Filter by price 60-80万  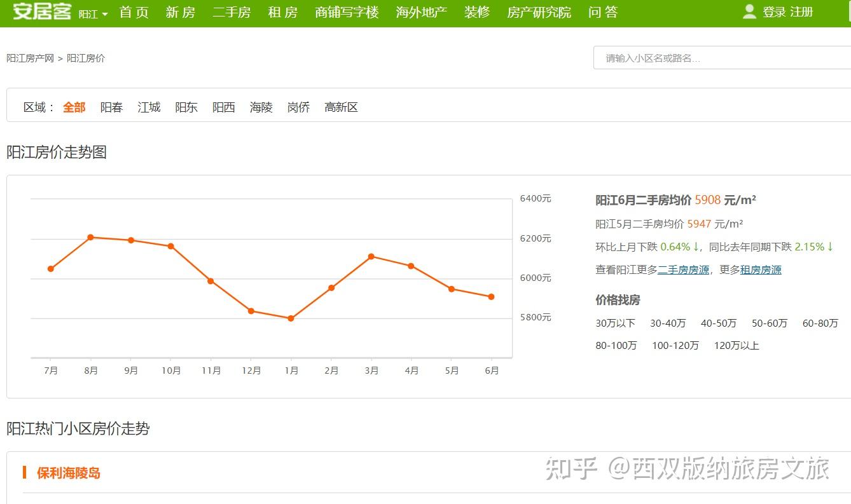820,323
